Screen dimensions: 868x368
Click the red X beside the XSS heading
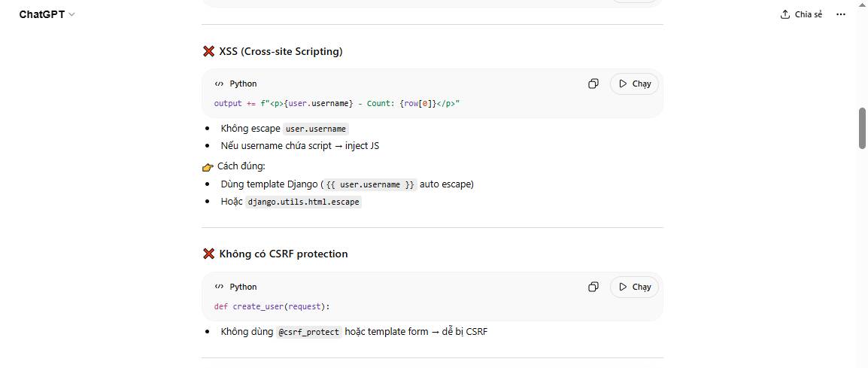pos(209,51)
